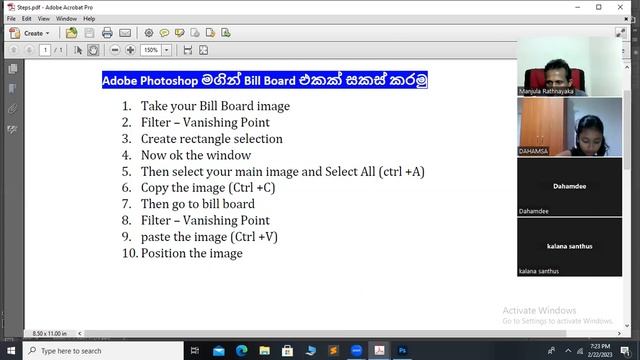Click text 'Take your Bill Board image'
This screenshot has height=360, width=640.
pyautogui.click(x=215, y=106)
